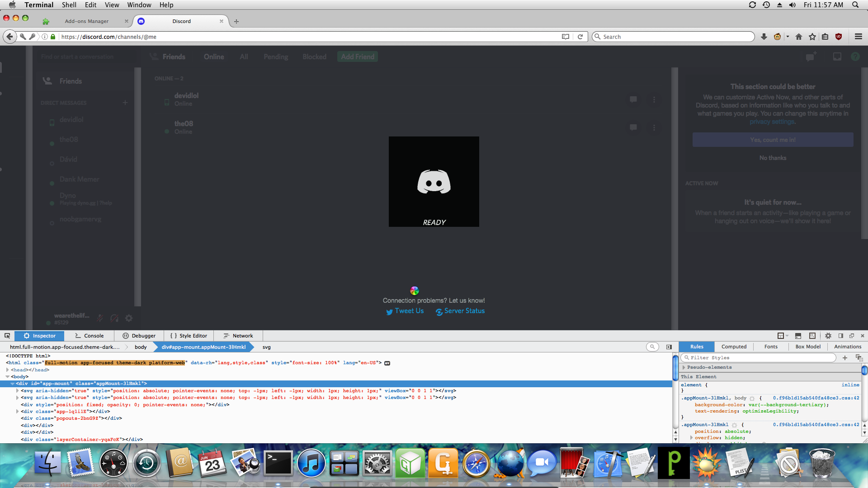Reload the page with the refresh icon

(x=580, y=37)
